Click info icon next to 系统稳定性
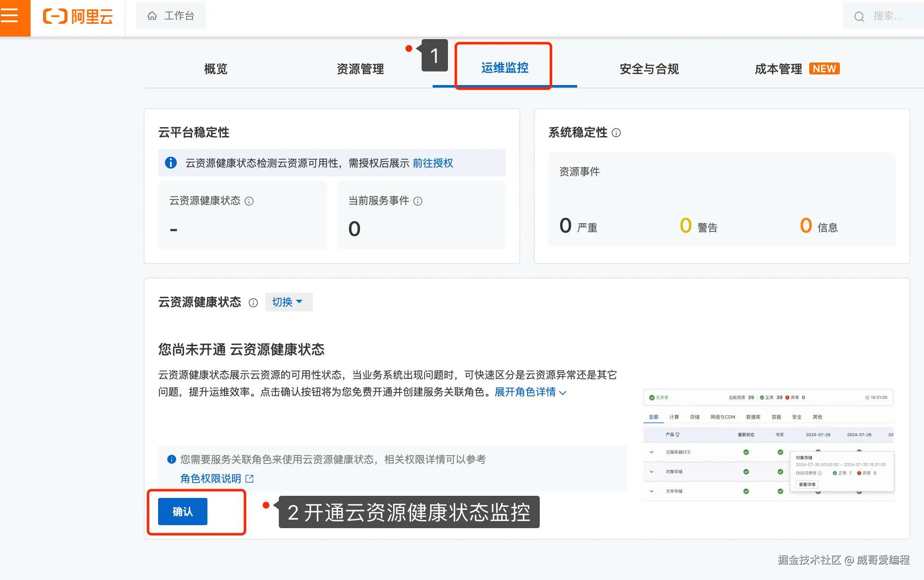924x580 pixels. (x=616, y=133)
